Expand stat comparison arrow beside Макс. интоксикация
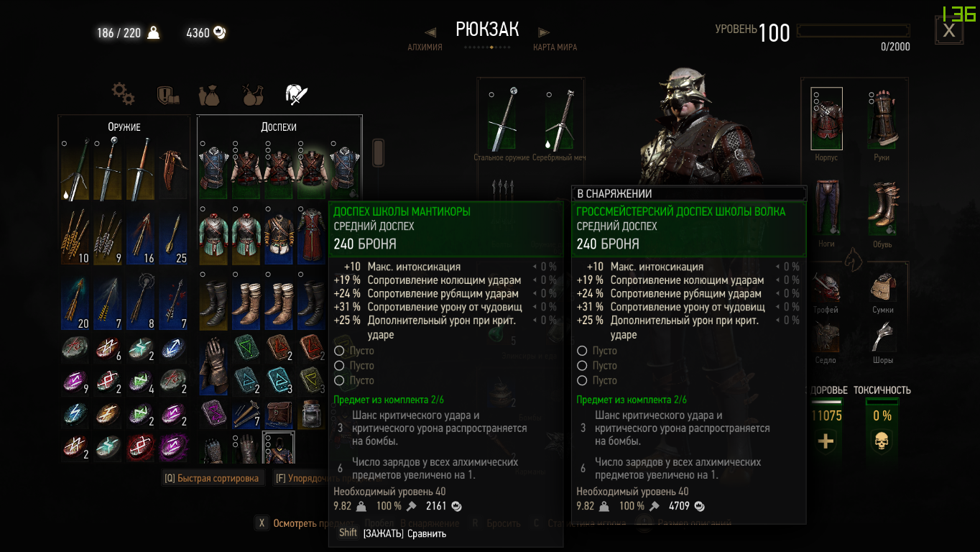Image resolution: width=980 pixels, height=552 pixels. pos(535,267)
